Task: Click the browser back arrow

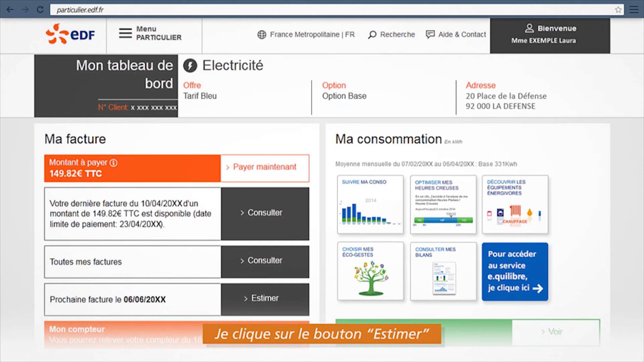Action: (10, 10)
